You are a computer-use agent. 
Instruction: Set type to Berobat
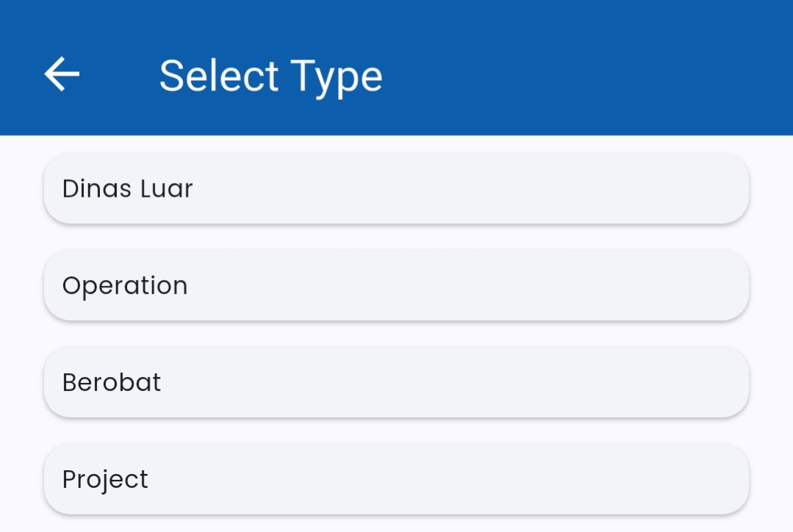396,382
